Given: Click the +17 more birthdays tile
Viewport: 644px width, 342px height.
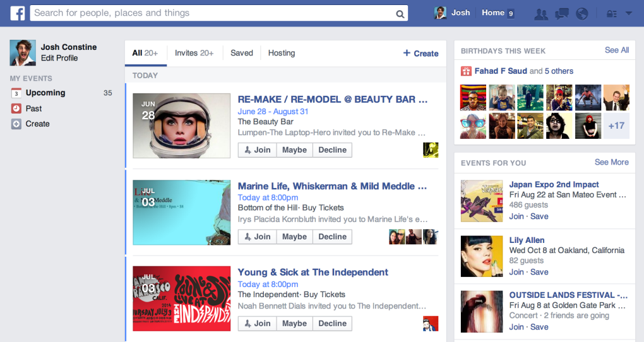Looking at the screenshot, I should point(616,126).
